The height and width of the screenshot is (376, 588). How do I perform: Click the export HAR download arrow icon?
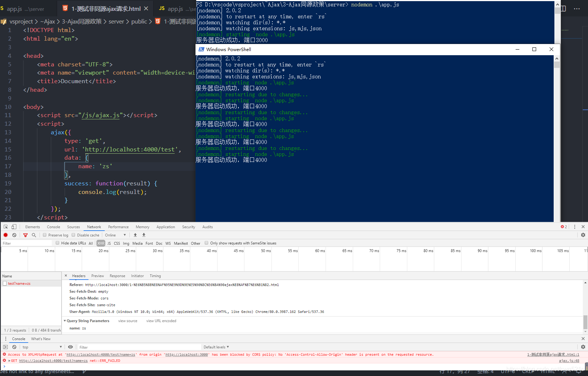[x=144, y=235]
